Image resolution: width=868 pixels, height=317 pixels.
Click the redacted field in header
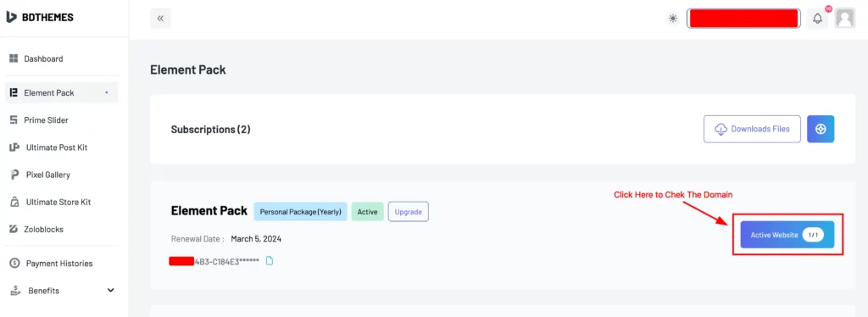743,19
